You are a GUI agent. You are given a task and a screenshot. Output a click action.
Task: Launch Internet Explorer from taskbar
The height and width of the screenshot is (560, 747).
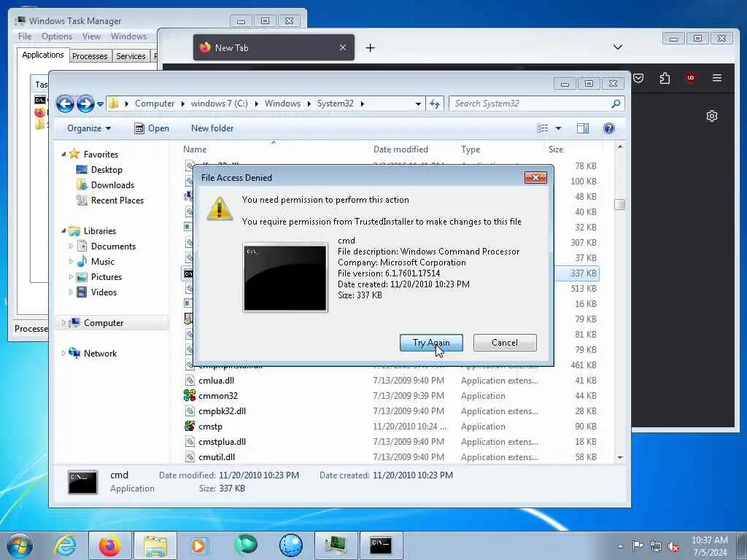coord(65,545)
